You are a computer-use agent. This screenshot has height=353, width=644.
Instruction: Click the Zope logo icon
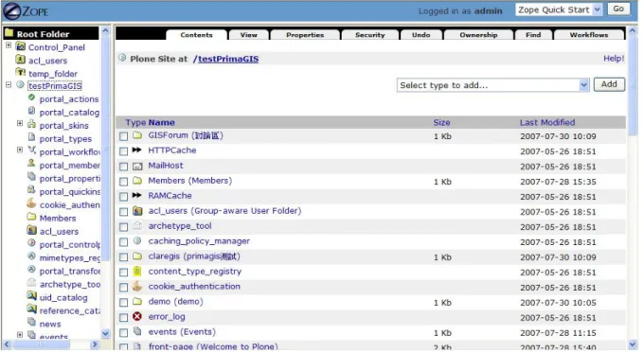(x=12, y=11)
